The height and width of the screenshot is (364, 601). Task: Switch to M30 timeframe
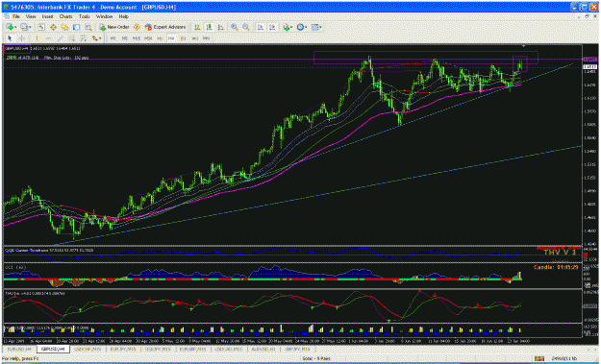148,38
